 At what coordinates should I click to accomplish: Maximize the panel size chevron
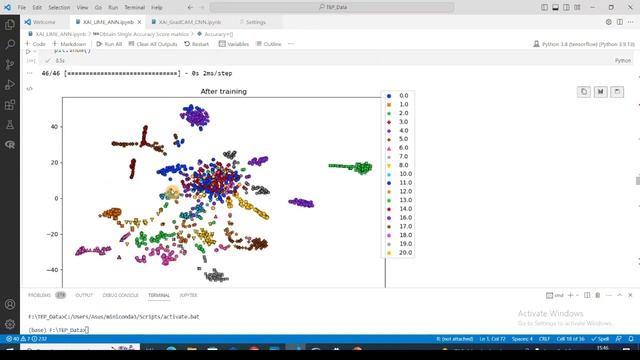tap(620, 295)
